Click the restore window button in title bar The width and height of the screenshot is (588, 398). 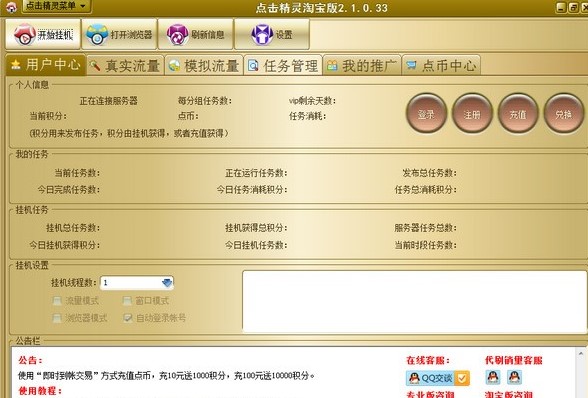573,7
